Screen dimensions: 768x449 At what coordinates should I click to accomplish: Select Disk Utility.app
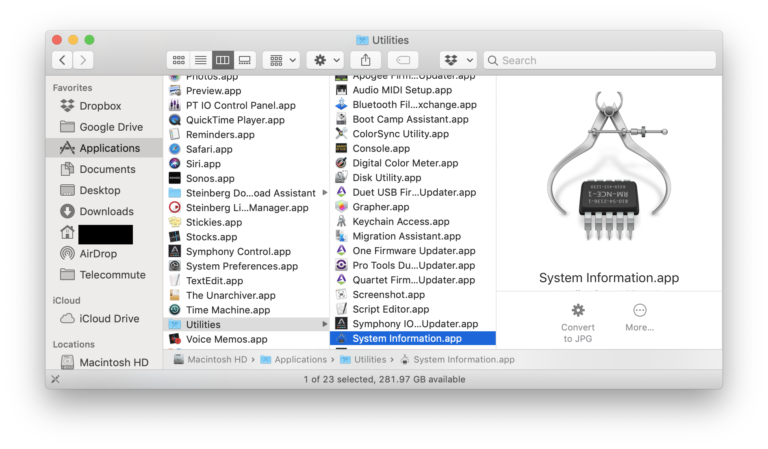pos(413,178)
